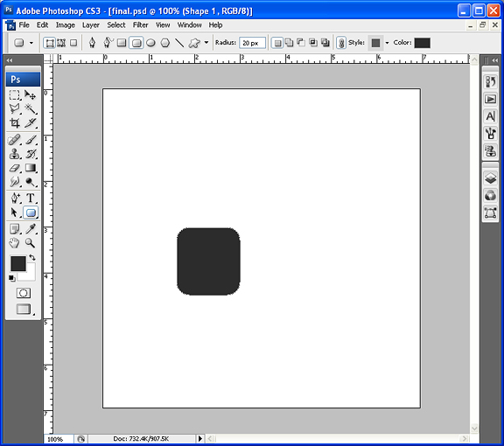This screenshot has height=446, width=504.
Task: Select the Slice tool
Action: [31, 122]
